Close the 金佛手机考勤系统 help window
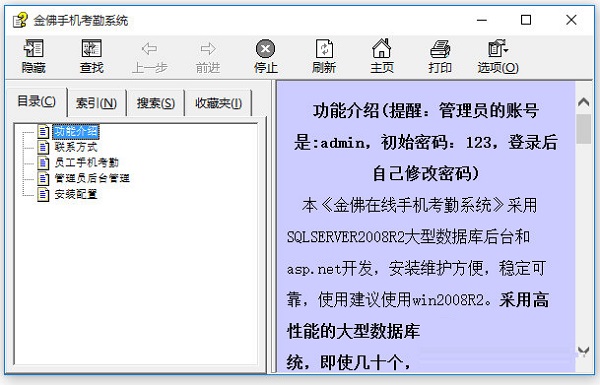This screenshot has height=385, width=600. [571, 20]
